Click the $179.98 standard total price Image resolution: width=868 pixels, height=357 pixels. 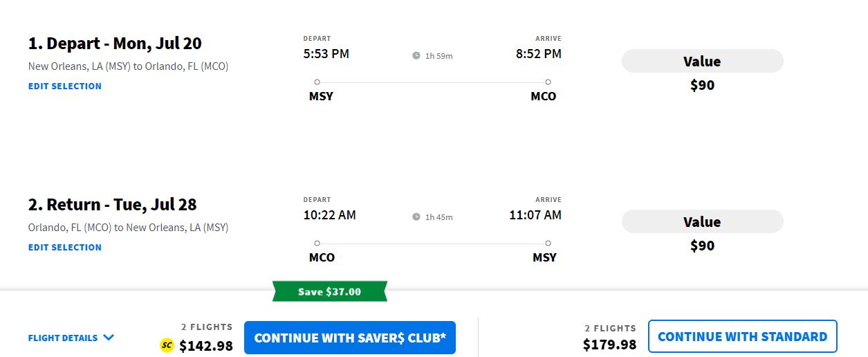(609, 344)
